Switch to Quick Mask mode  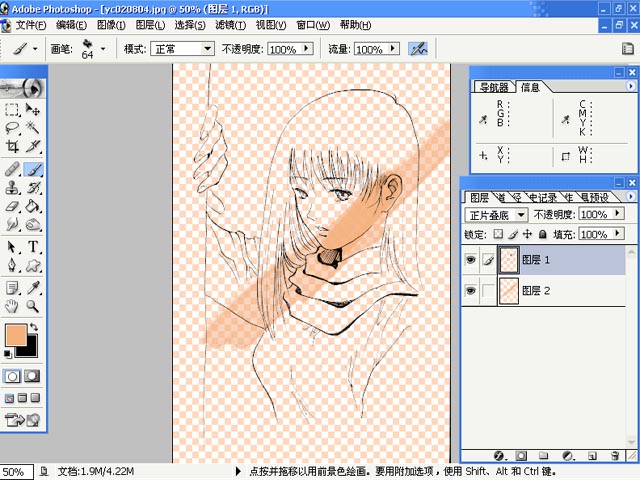pos(32,376)
